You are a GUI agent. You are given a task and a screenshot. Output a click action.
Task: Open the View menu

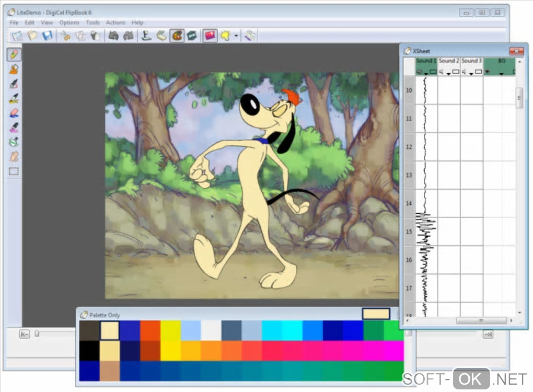point(47,22)
